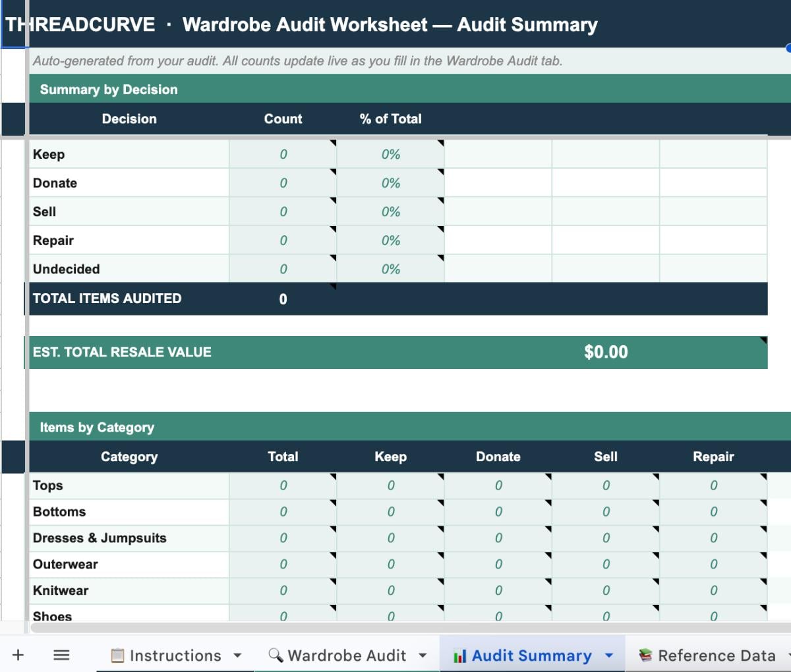Image resolution: width=791 pixels, height=672 pixels.
Task: Open the Wardrobe Audit tab dropdown menu
Action: (x=422, y=655)
